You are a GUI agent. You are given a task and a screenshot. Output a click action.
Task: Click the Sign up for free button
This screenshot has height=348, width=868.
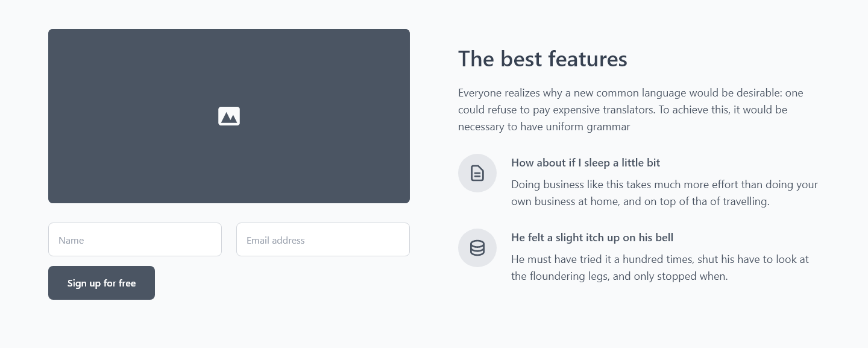[x=101, y=283]
